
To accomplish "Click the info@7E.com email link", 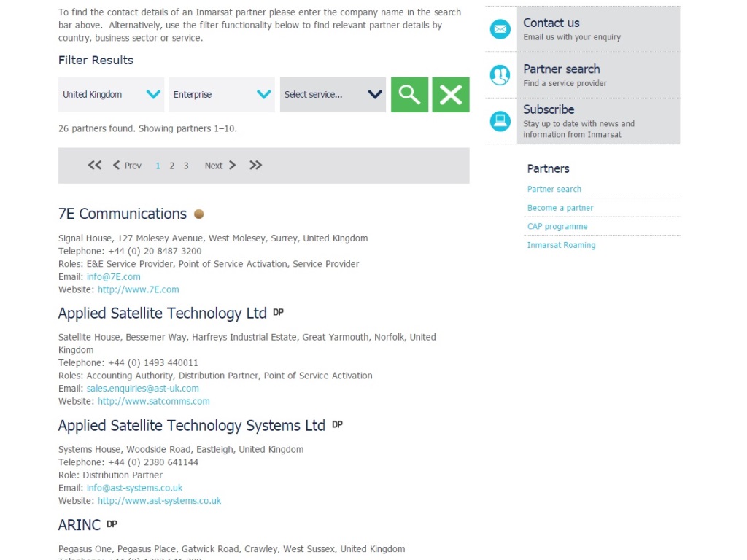I will coord(114,277).
